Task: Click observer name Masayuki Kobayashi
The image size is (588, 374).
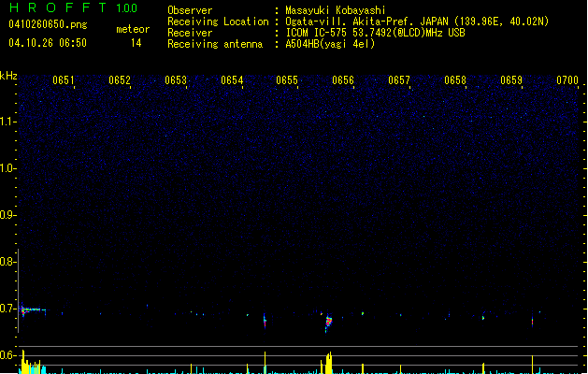Action: (336, 10)
